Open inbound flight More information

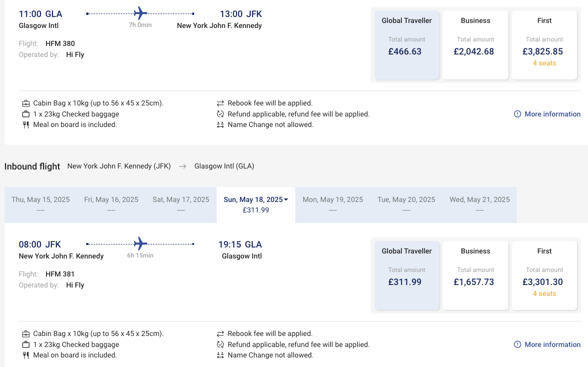point(547,344)
